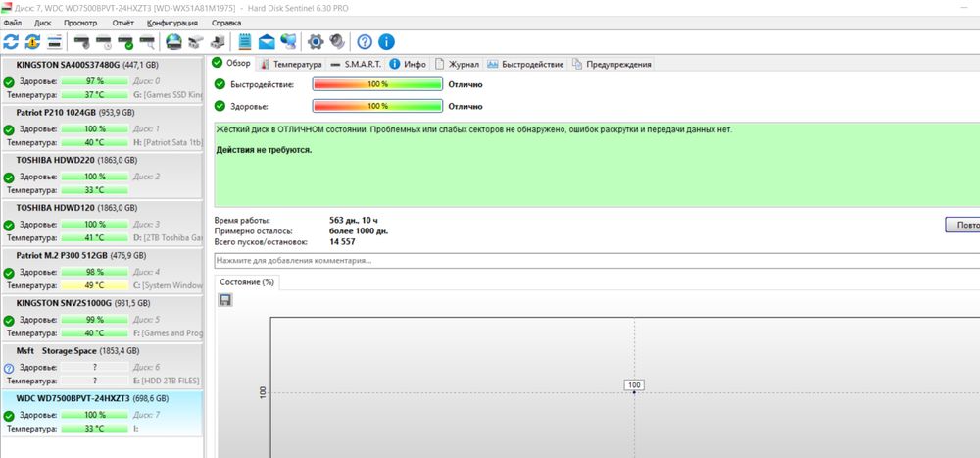
Task: Click the disk icon with magnifying glass
Action: click(x=148, y=42)
